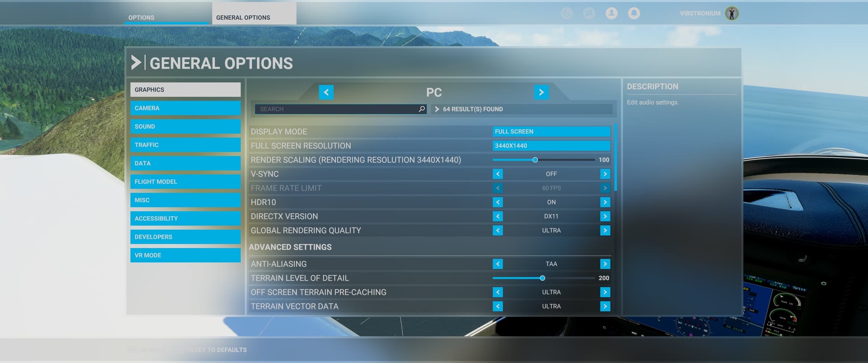Click the PC platform heading
This screenshot has width=868, height=363.
pos(434,92)
